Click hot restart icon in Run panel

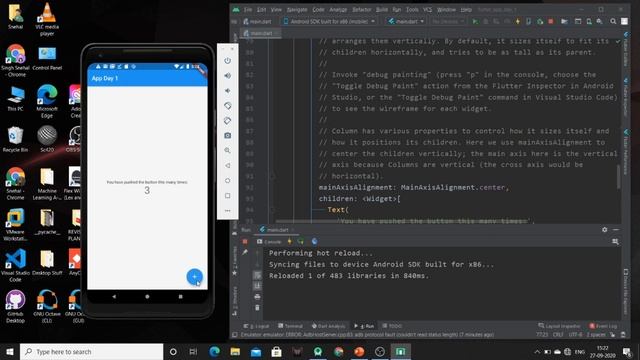[x=301, y=242]
